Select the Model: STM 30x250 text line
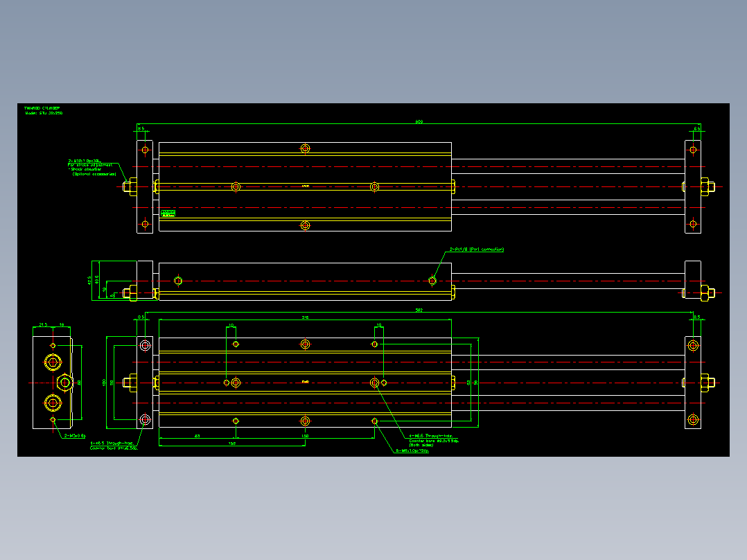Screen dimensions: 747x560 click(44, 114)
